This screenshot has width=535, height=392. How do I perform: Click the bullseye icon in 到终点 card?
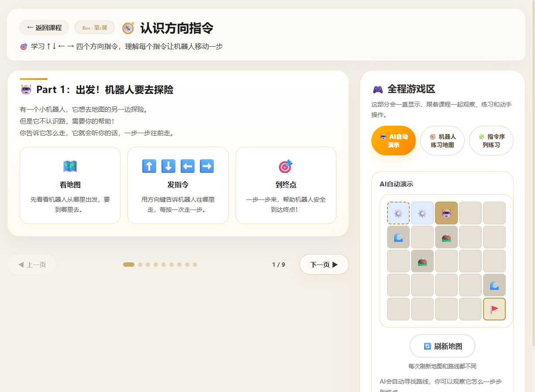pyautogui.click(x=286, y=166)
